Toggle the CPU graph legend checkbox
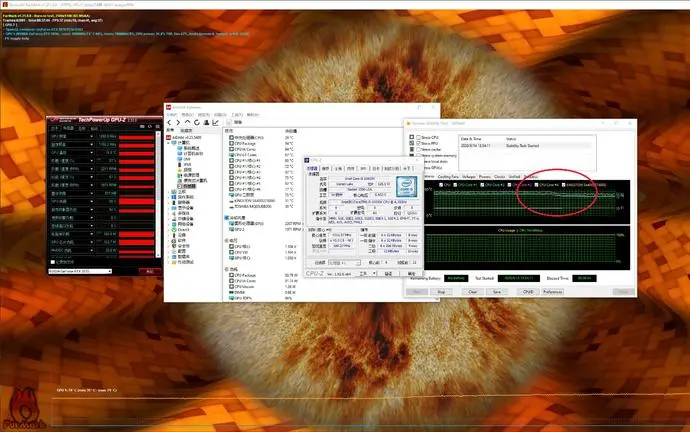 (441, 185)
